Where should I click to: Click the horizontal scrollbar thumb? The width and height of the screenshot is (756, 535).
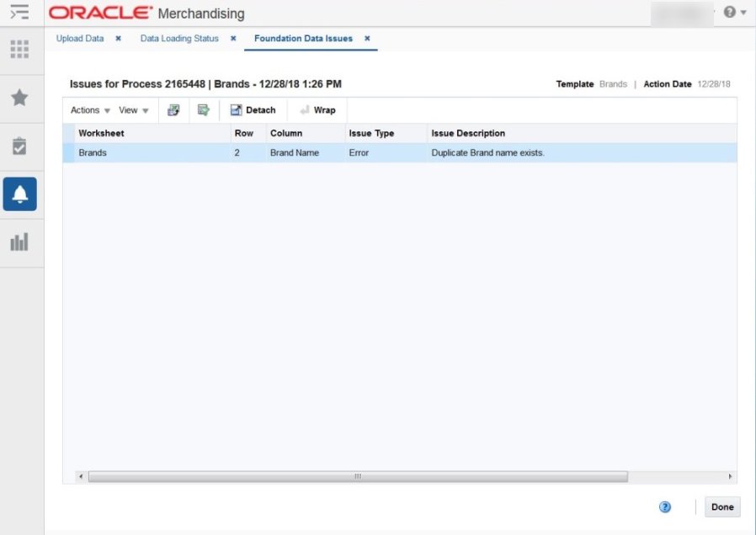click(x=358, y=477)
